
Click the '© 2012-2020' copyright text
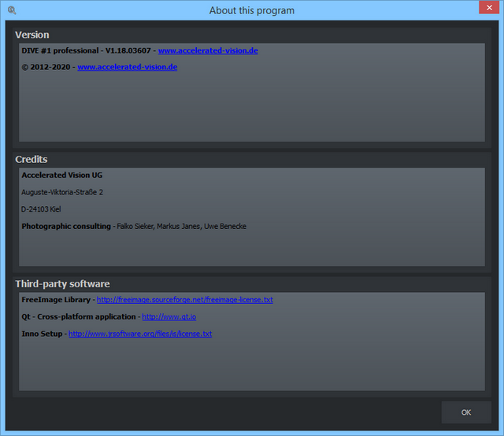click(46, 67)
